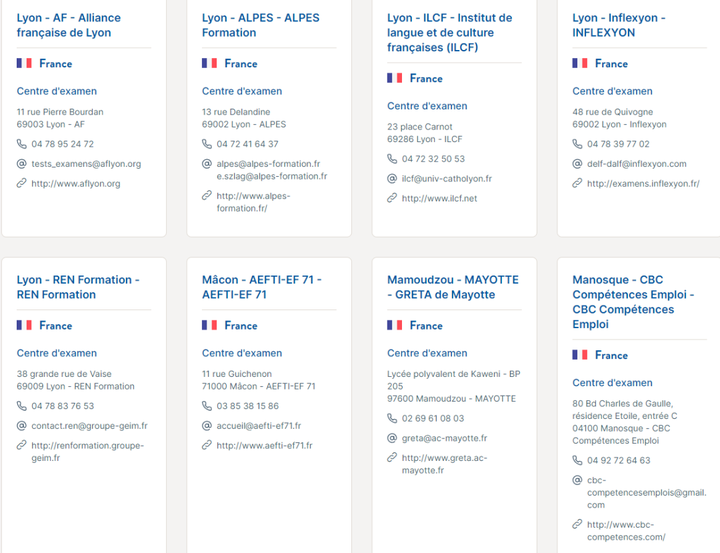The image size is (720, 553).
Task: Click phone icon beside 04 72 32 50 53
Action: [x=393, y=159]
